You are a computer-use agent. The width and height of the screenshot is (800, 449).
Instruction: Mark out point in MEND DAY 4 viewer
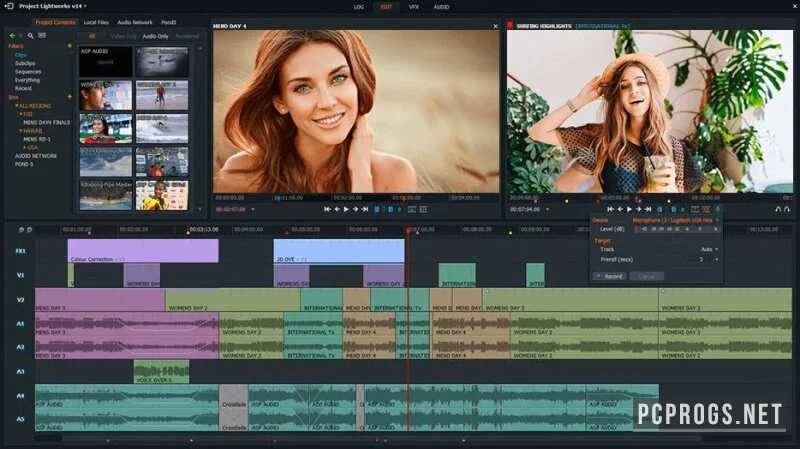(x=391, y=209)
